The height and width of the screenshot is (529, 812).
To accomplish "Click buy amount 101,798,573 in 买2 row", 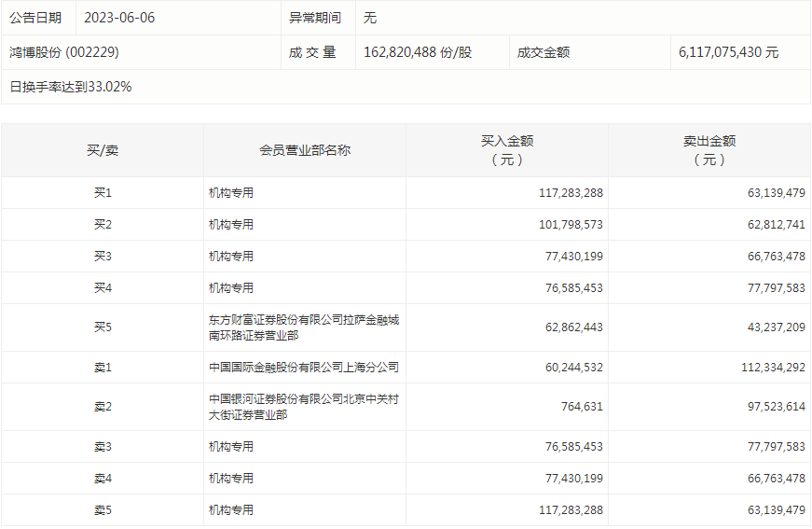I will (571, 225).
